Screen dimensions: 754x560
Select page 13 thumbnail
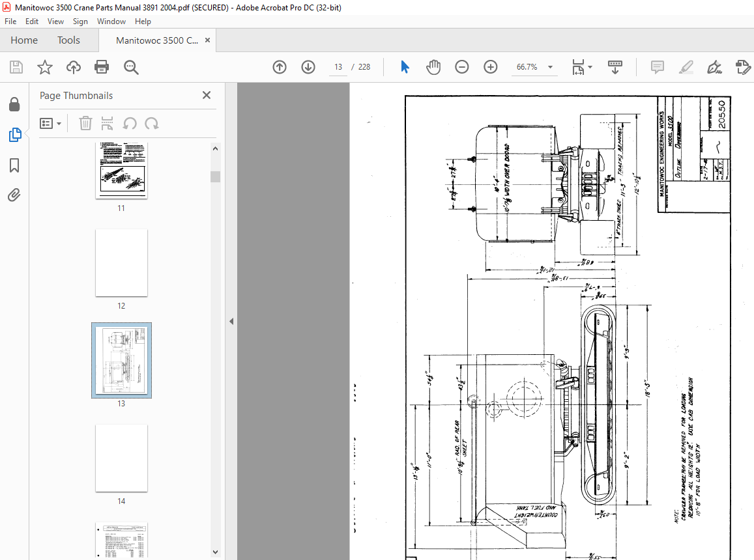pyautogui.click(x=121, y=360)
